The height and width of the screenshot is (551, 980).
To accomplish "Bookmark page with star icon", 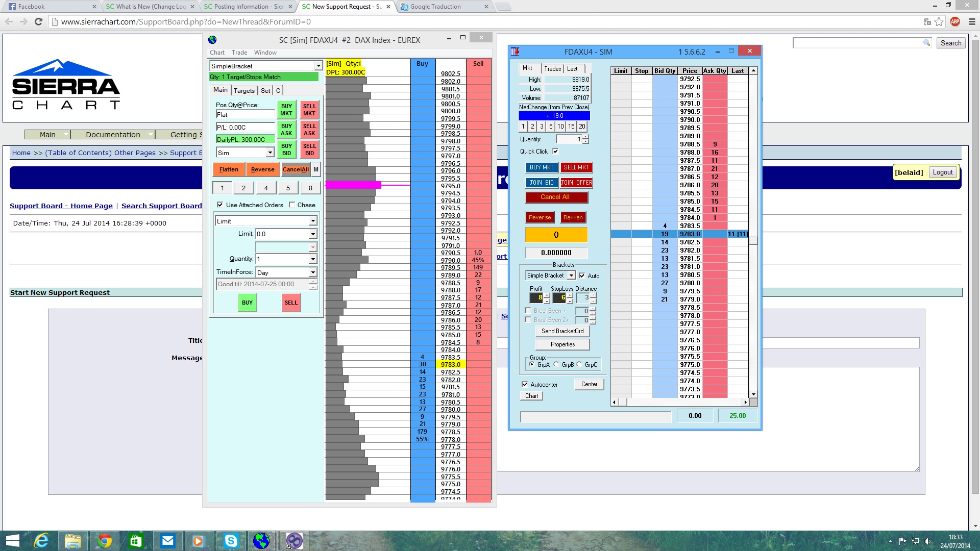I will tap(939, 21).
